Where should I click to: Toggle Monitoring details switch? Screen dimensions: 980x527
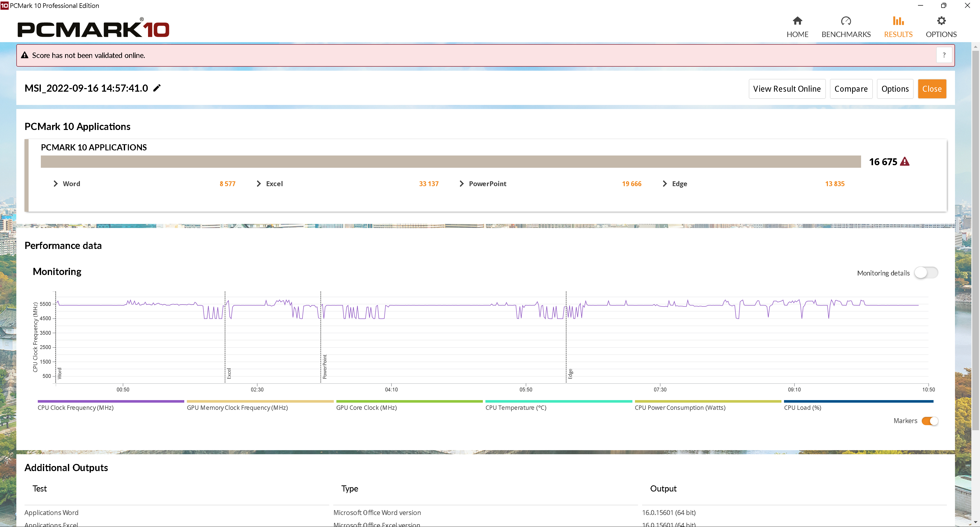click(x=926, y=272)
